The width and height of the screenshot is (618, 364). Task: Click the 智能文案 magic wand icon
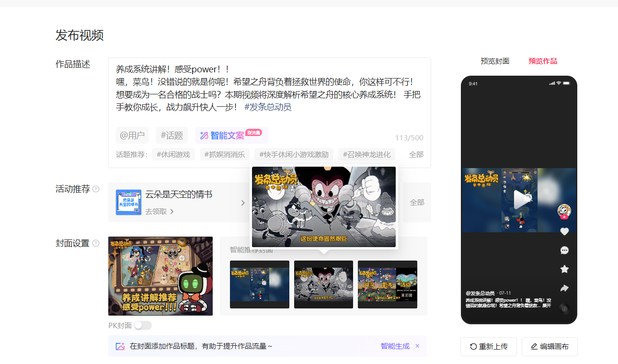point(204,136)
